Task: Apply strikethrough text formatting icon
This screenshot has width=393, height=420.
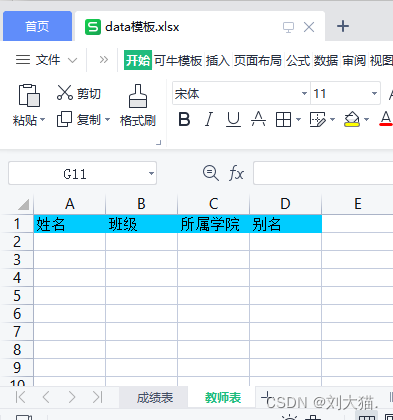Action: [x=258, y=119]
